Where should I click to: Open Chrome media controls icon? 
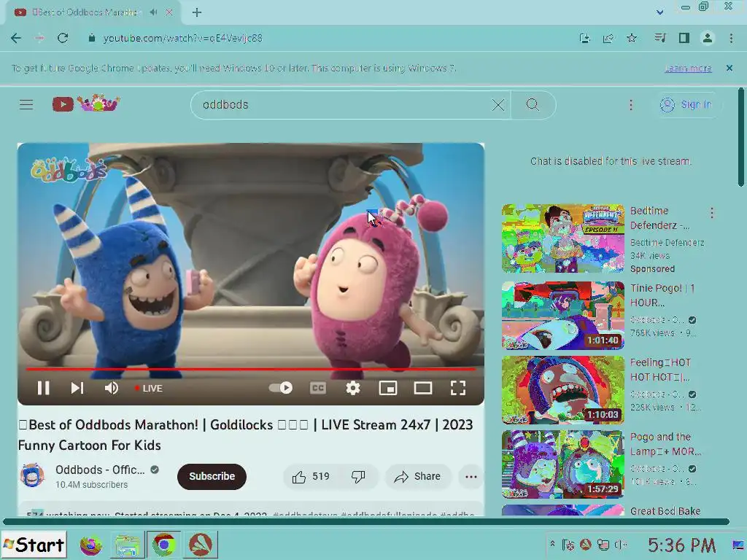pos(659,38)
